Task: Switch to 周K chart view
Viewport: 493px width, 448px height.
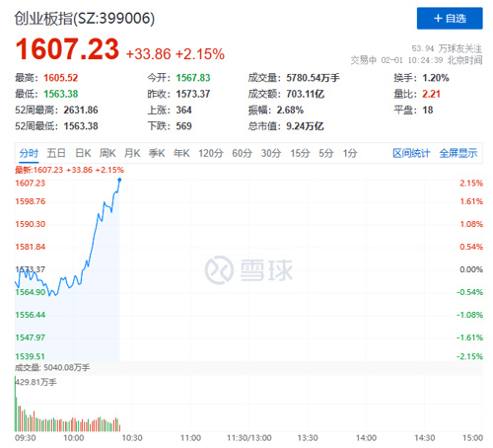Action: coord(107,153)
